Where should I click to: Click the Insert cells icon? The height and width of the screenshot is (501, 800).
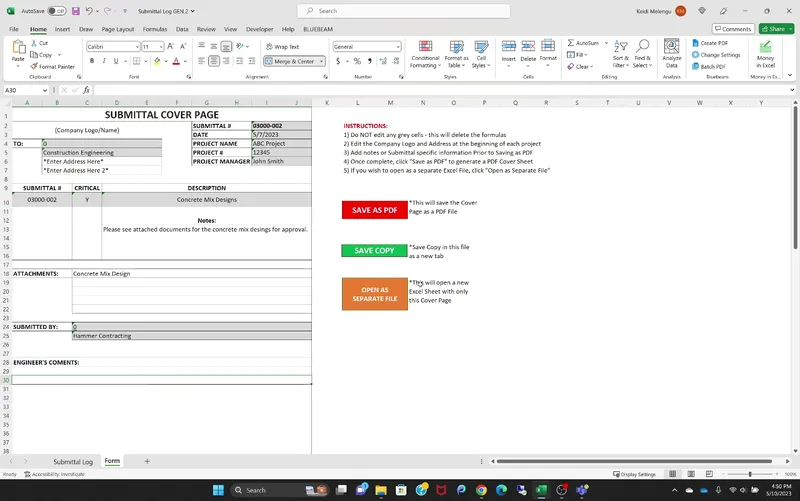point(509,46)
